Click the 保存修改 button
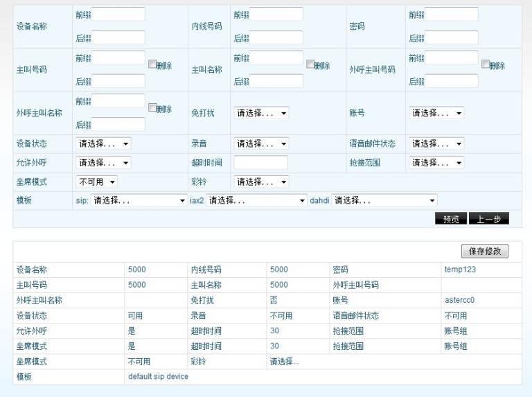 click(x=485, y=251)
